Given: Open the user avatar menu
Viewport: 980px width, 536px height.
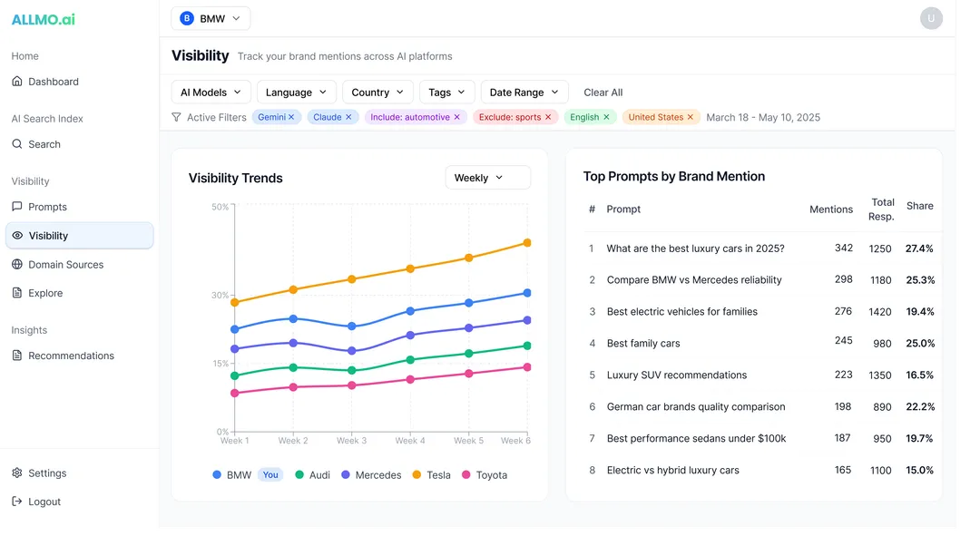Looking at the screenshot, I should point(931,19).
